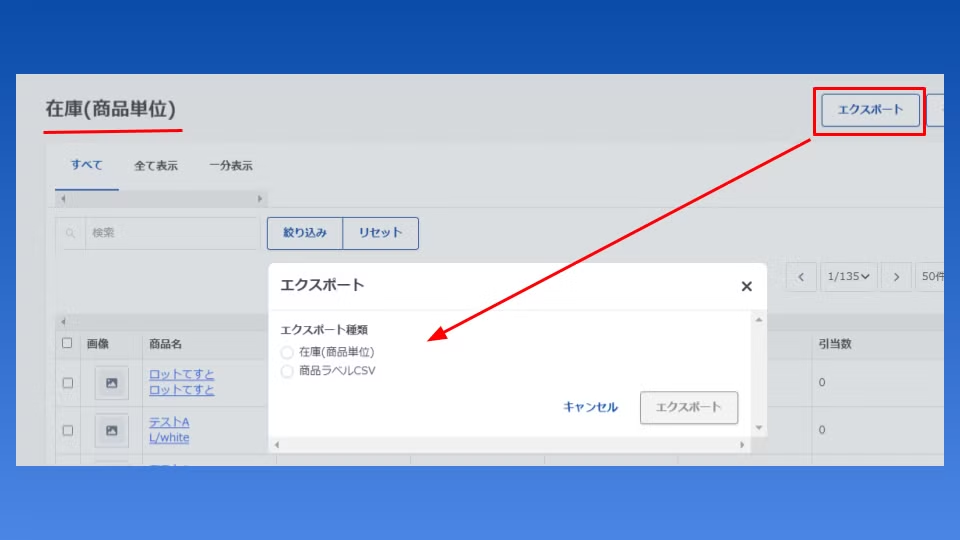Click the search magnifier icon

70,233
